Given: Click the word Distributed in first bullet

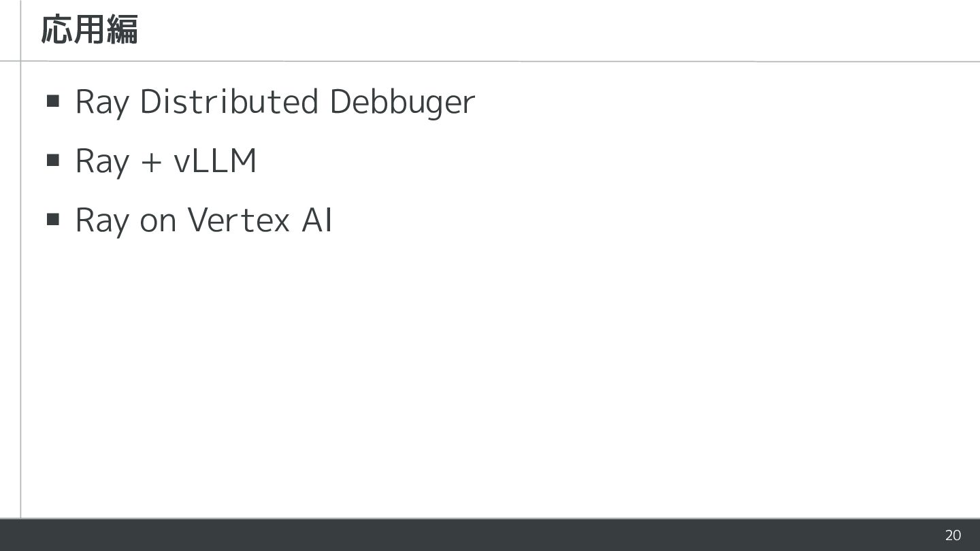Looking at the screenshot, I should pyautogui.click(x=229, y=102).
